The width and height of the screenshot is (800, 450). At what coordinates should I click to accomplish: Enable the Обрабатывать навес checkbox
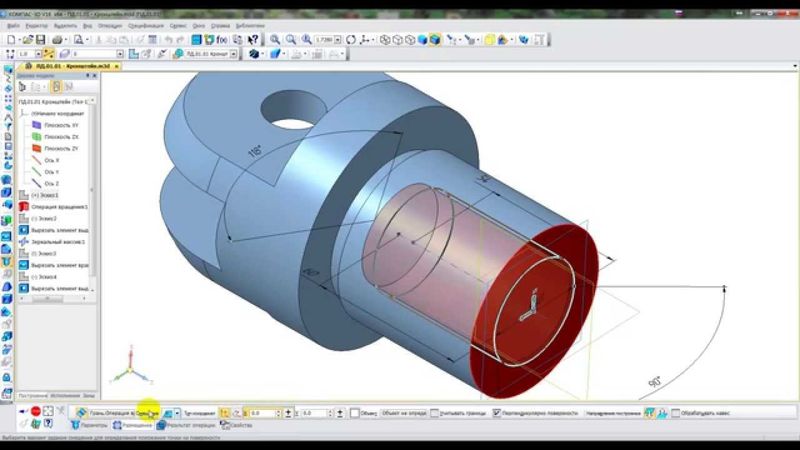pos(676,413)
